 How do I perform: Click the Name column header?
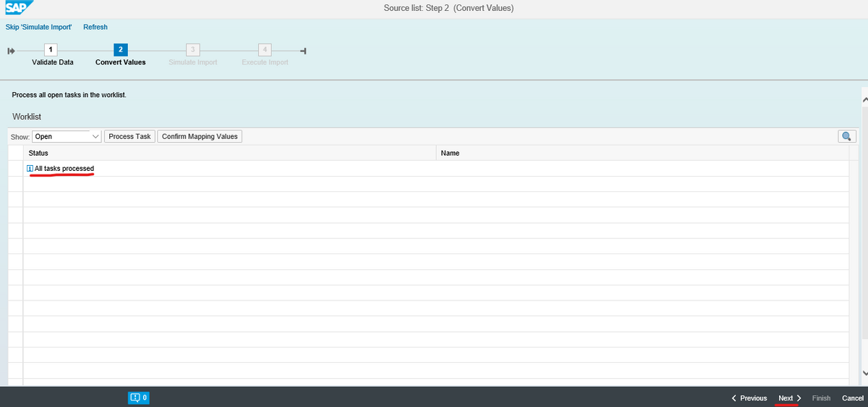(643, 153)
